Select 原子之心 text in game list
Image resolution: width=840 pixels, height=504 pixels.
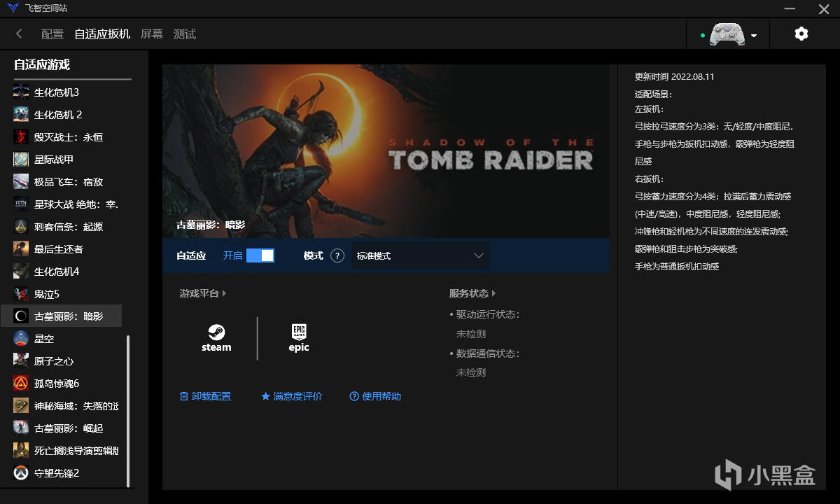pos(54,360)
